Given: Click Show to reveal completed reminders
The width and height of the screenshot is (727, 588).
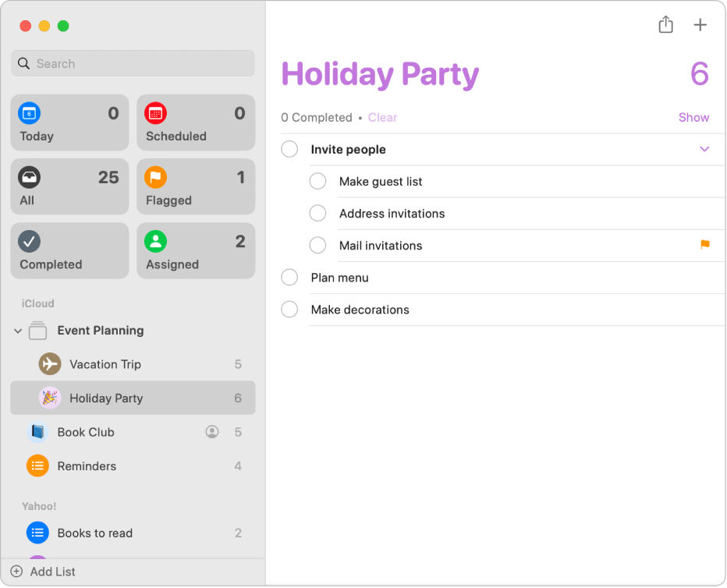Looking at the screenshot, I should [693, 118].
